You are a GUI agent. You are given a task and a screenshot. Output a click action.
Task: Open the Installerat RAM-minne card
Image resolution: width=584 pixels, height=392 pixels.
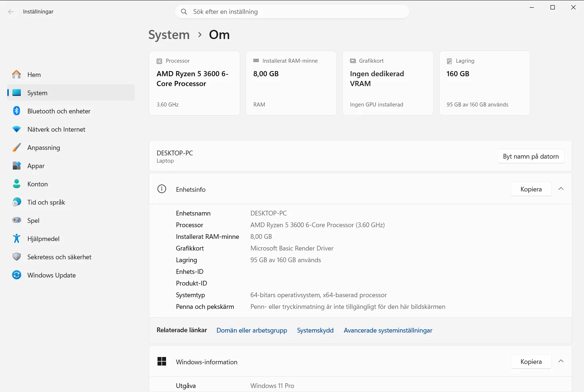pos(291,83)
